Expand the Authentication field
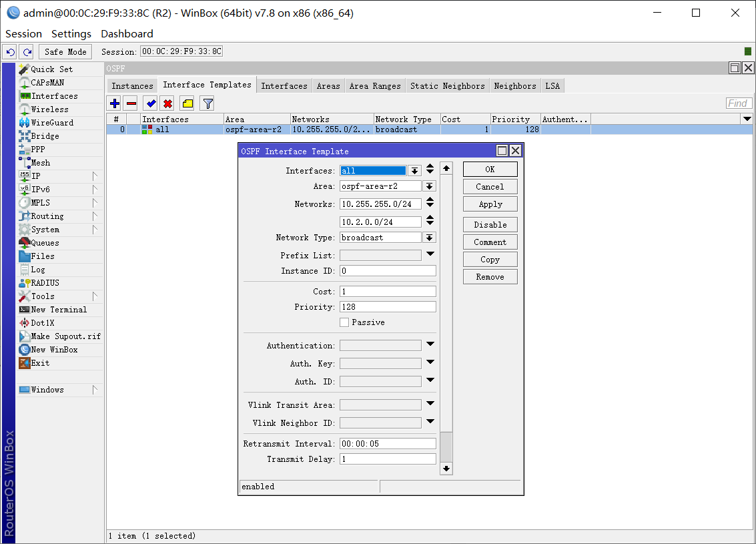The image size is (756, 544). [x=430, y=344]
